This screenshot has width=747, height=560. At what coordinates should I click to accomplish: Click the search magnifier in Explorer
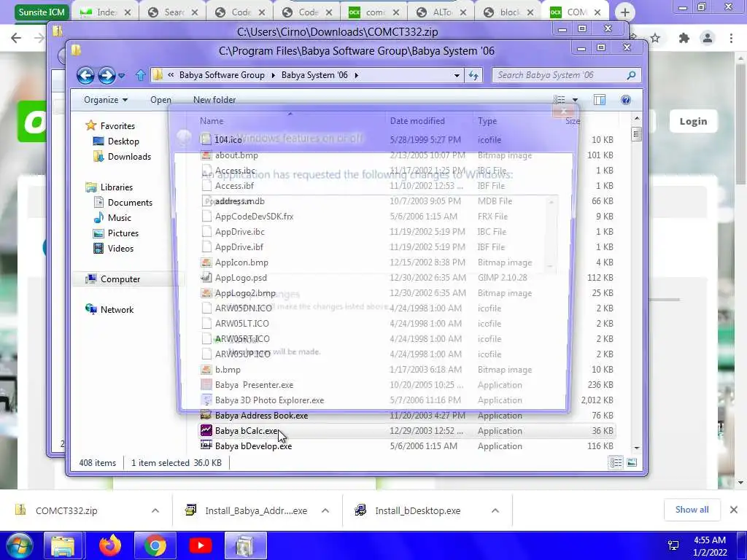click(x=631, y=75)
